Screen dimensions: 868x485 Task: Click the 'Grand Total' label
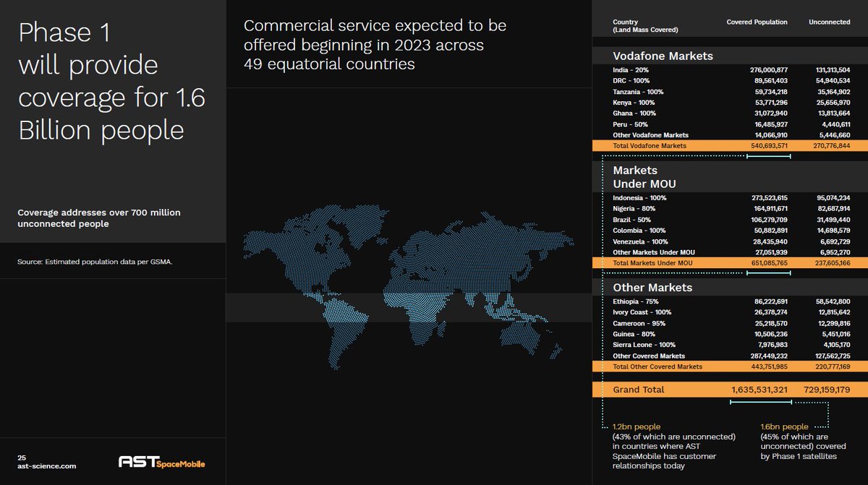(x=638, y=390)
